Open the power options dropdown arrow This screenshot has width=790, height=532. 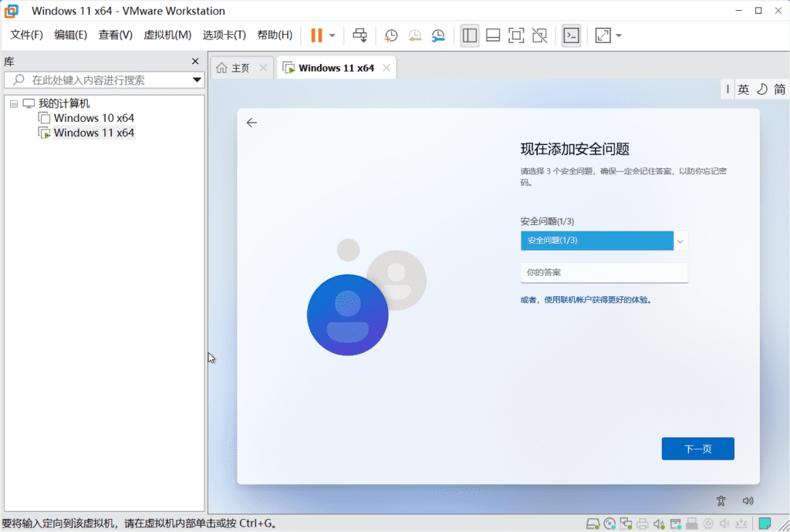[333, 35]
